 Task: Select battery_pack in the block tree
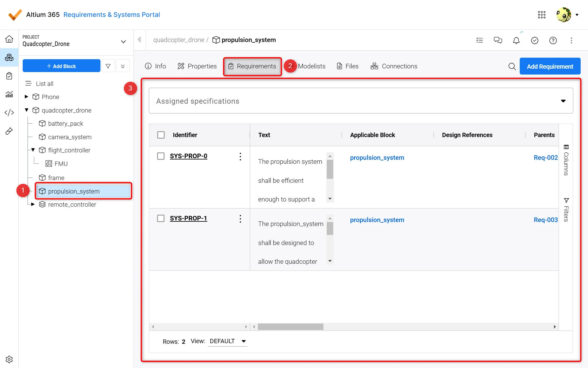[66, 124]
